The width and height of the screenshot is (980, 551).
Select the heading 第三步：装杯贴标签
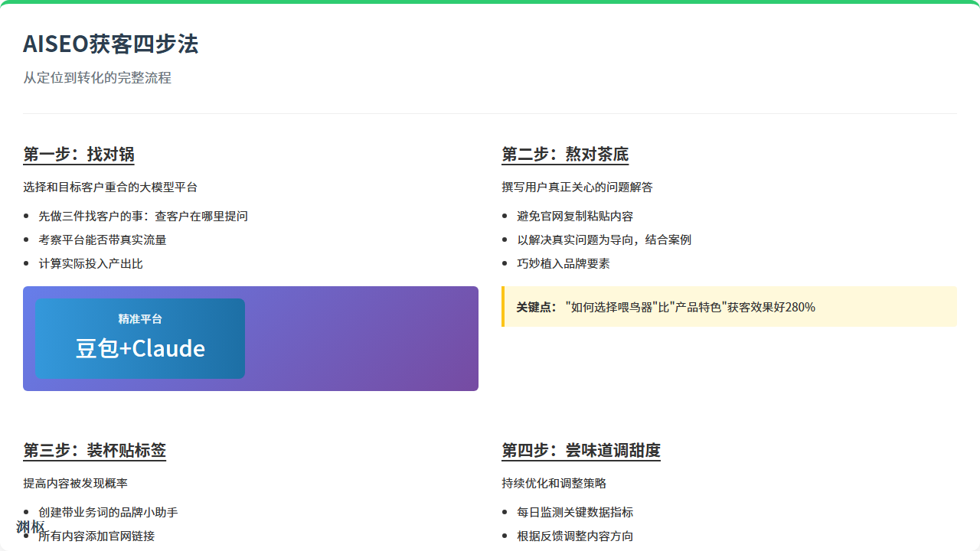tap(94, 450)
